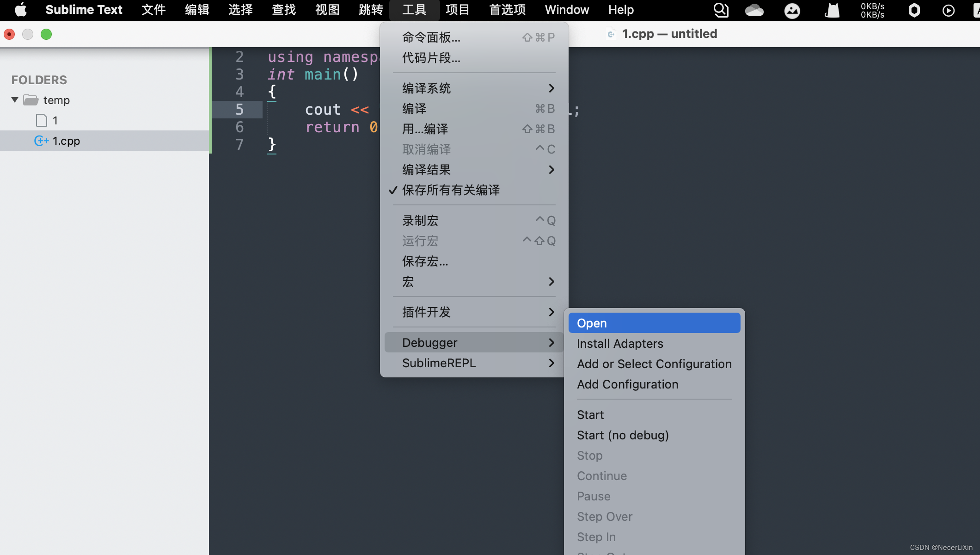Click 命令面板... menu entry
Screen dimensions: 980x555
431,37
